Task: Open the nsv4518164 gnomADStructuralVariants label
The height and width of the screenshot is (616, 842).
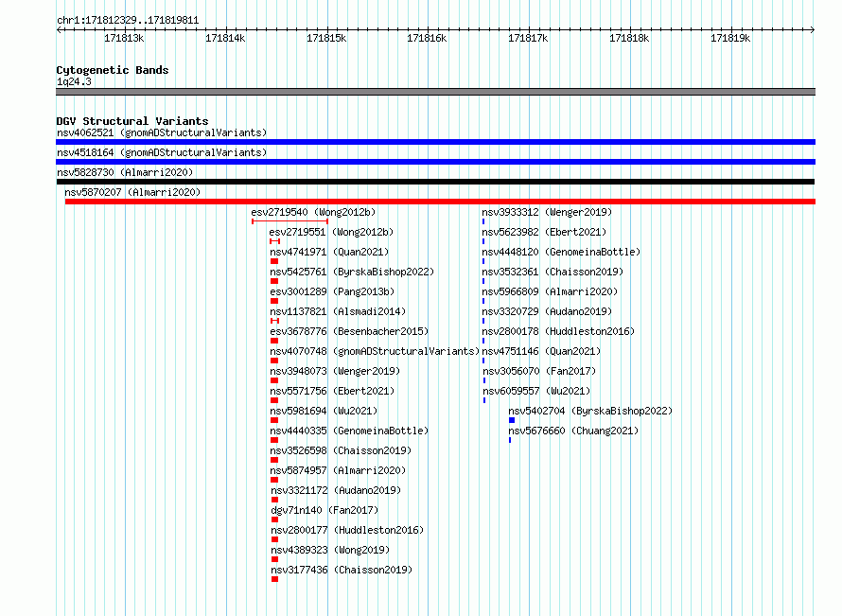Action: coord(162,152)
